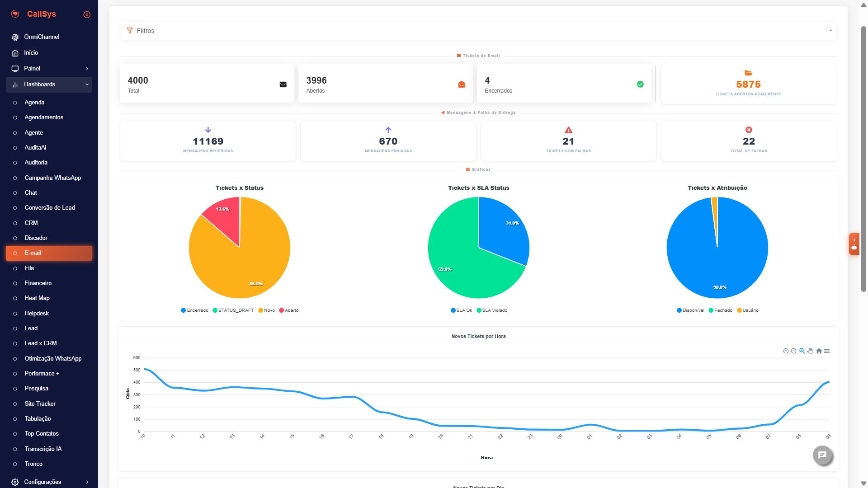Viewport: 868px width, 488px height.
Task: Click the CallSys logo icon
Action: click(15, 14)
